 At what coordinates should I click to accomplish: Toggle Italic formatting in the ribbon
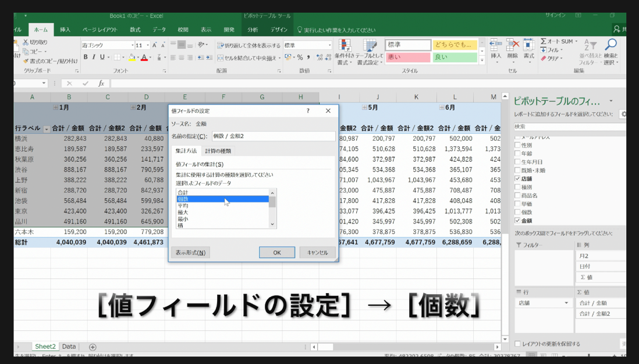[94, 58]
